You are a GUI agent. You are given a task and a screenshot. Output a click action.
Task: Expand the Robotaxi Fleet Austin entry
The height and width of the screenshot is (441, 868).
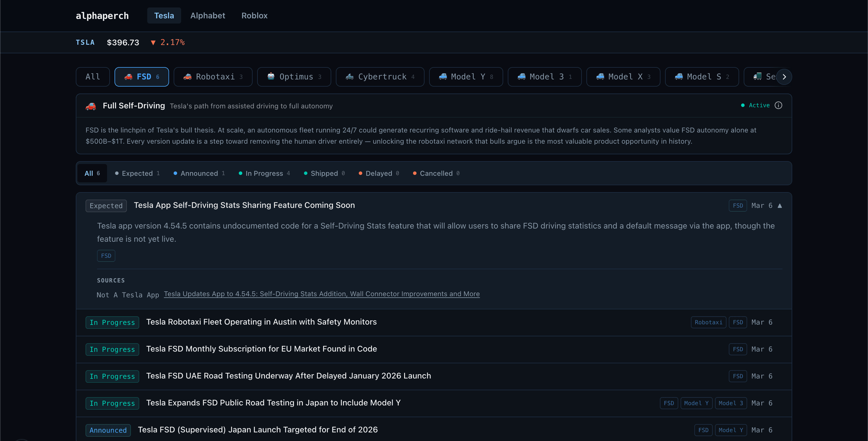coord(261,322)
